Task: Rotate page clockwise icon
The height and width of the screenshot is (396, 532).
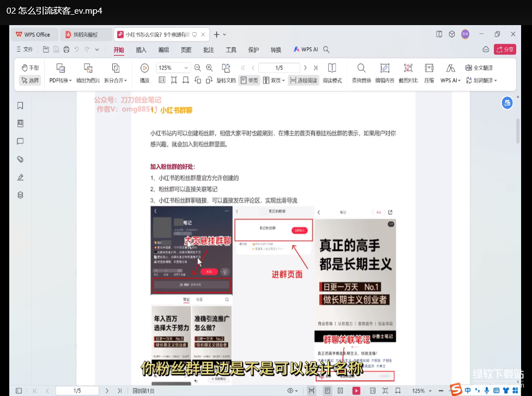Action: click(209, 80)
